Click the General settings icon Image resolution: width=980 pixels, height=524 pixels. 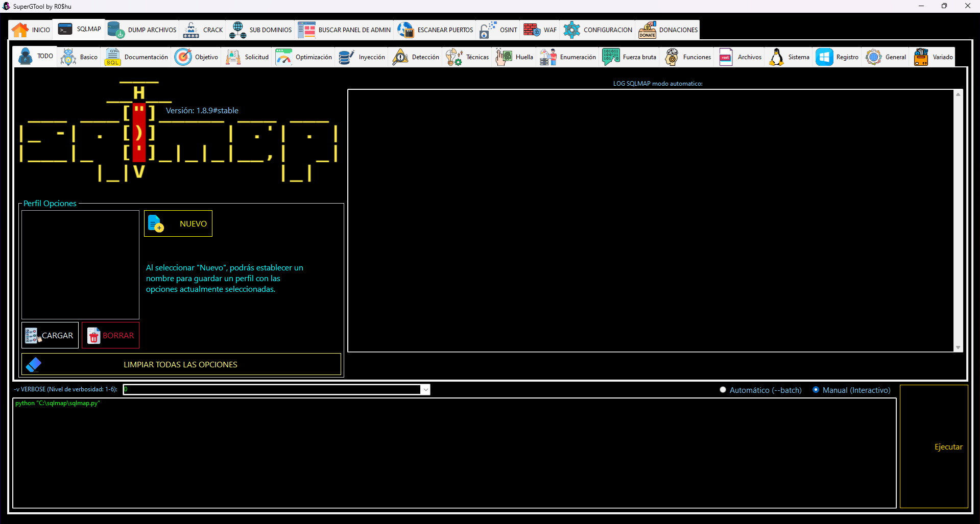[x=874, y=57]
